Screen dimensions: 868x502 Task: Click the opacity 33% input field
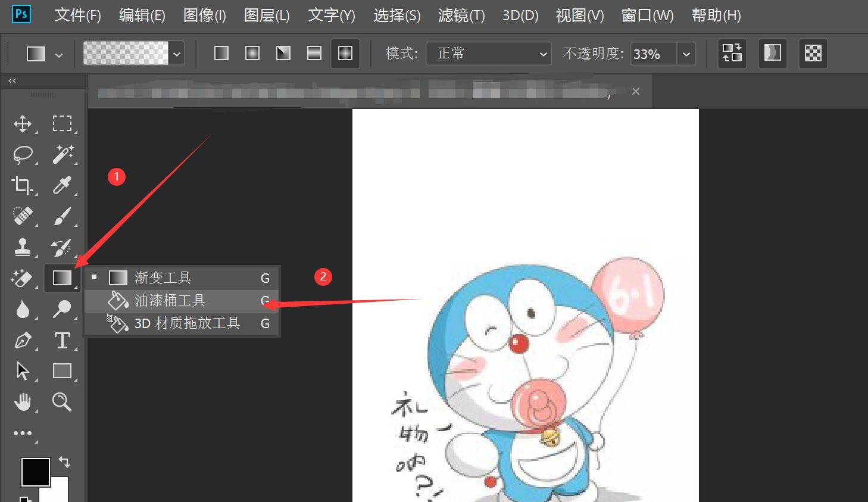[653, 54]
